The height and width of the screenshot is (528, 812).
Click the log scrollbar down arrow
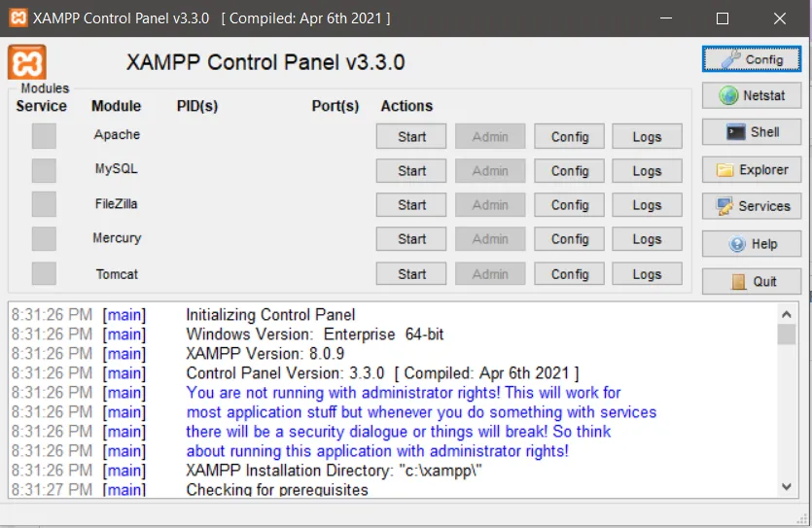[786, 486]
